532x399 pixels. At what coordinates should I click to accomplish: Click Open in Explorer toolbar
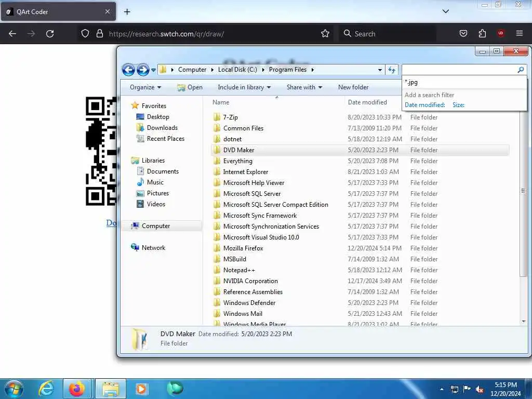pos(190,87)
